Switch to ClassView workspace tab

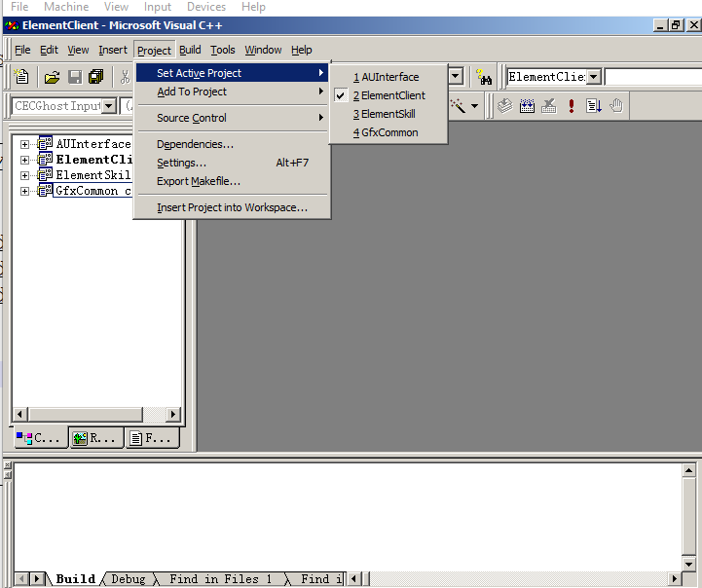[40, 438]
